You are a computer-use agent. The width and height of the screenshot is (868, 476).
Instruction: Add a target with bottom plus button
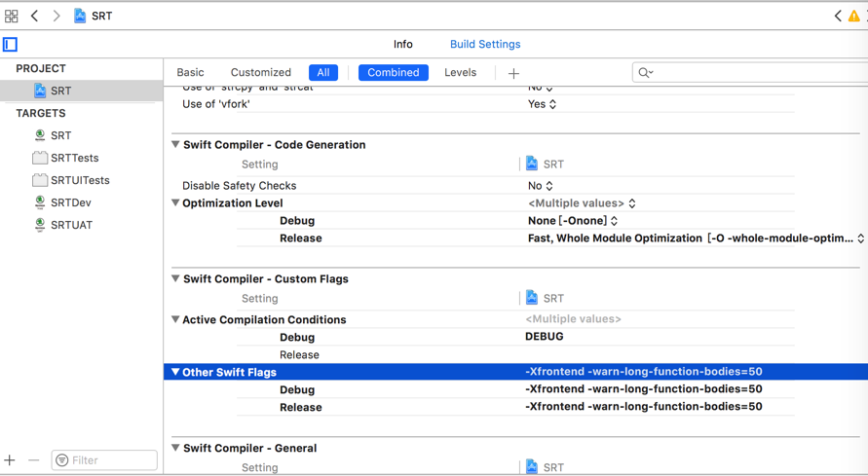click(x=10, y=460)
